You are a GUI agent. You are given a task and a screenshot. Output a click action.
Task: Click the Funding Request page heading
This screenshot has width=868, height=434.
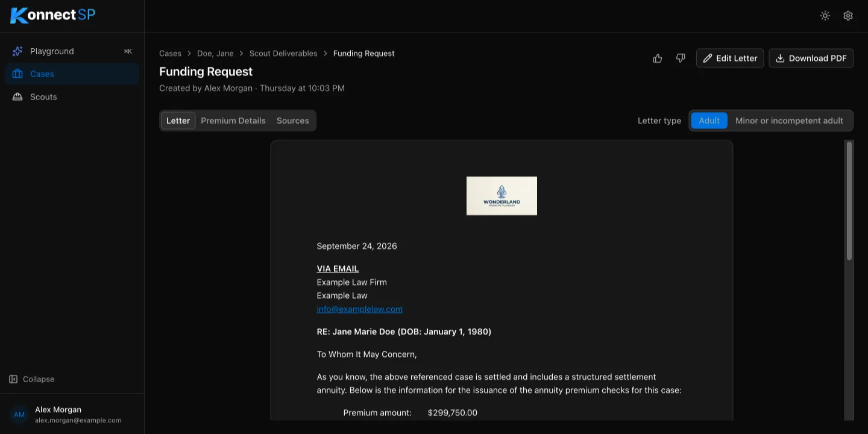[x=206, y=72]
